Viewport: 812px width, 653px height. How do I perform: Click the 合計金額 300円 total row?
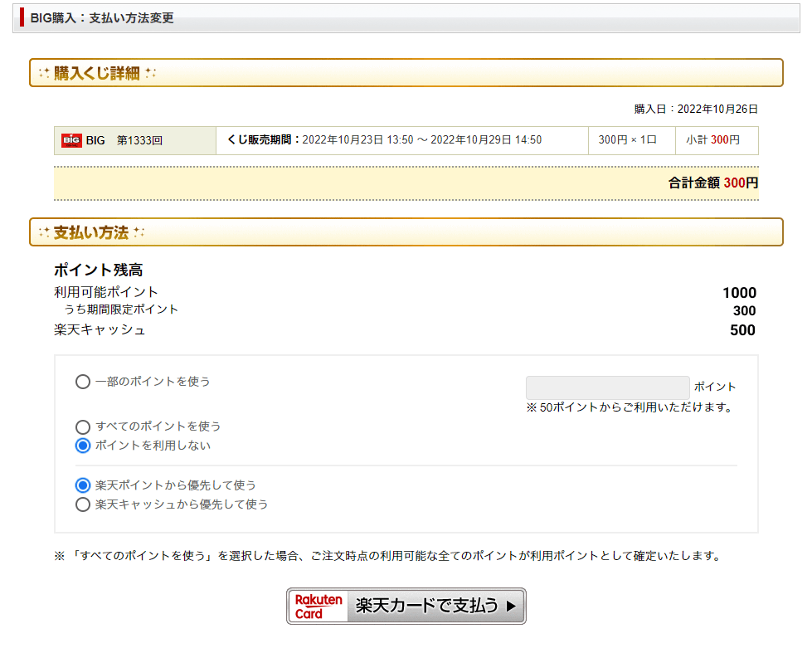click(712, 183)
